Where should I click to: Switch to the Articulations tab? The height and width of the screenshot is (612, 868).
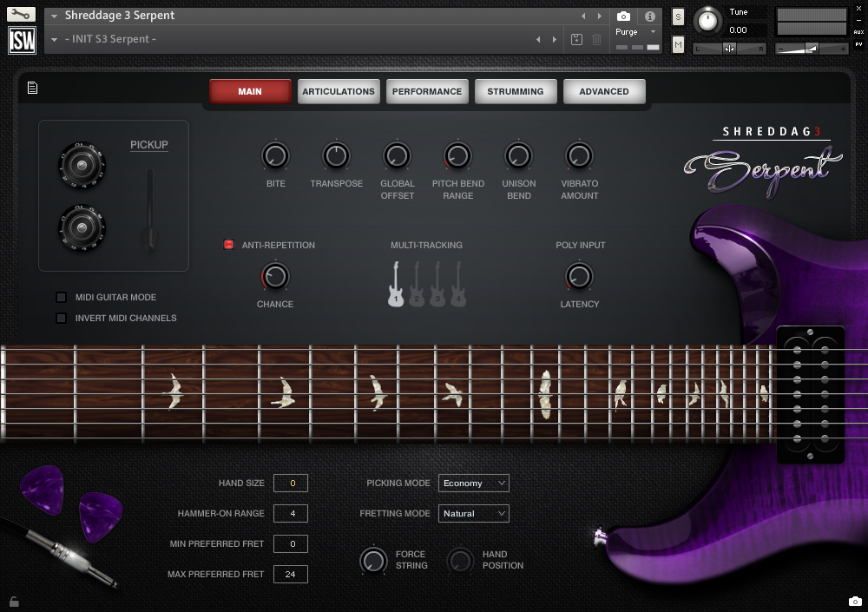[339, 90]
